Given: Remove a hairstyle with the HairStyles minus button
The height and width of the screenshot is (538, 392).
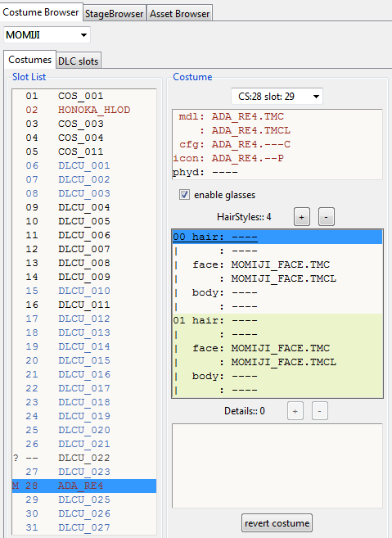Looking at the screenshot, I should click(327, 217).
